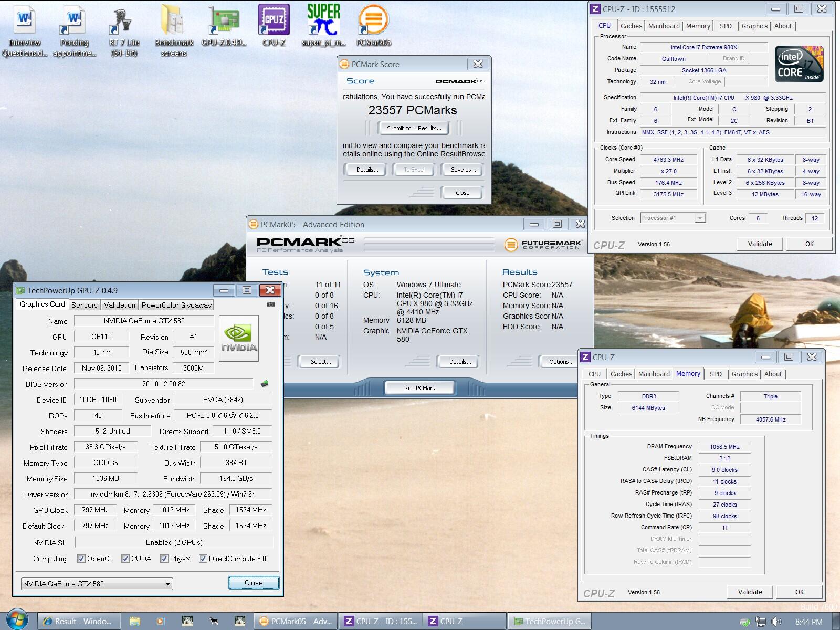Click the Core Speed 4763.3 MHz value

[x=668, y=160]
